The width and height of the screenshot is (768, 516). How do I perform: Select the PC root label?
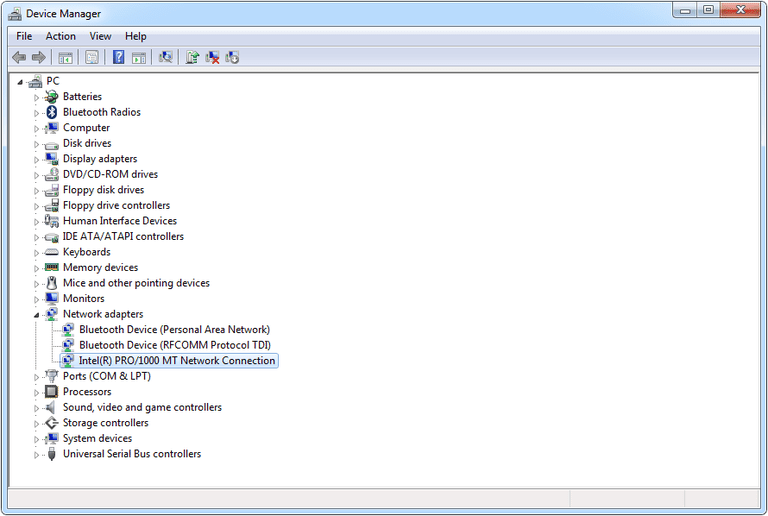click(x=52, y=81)
